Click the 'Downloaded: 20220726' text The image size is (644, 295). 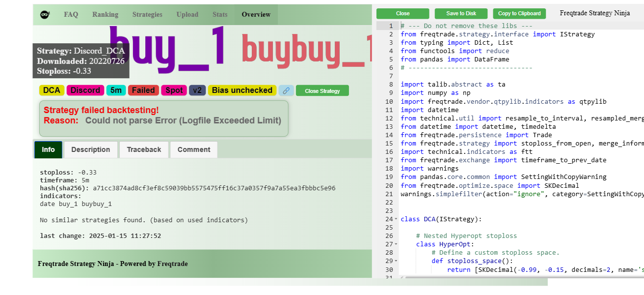(x=80, y=61)
